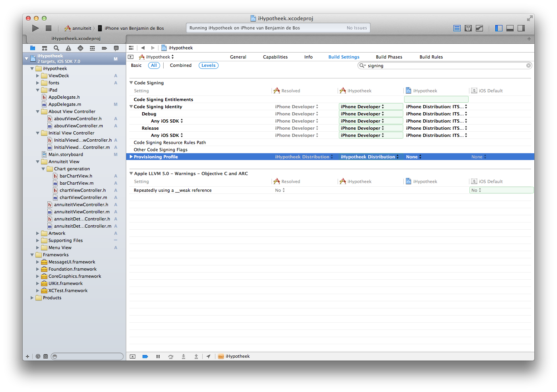Select the Build Settings tab
The width and height of the screenshot is (557, 392).
pos(344,57)
